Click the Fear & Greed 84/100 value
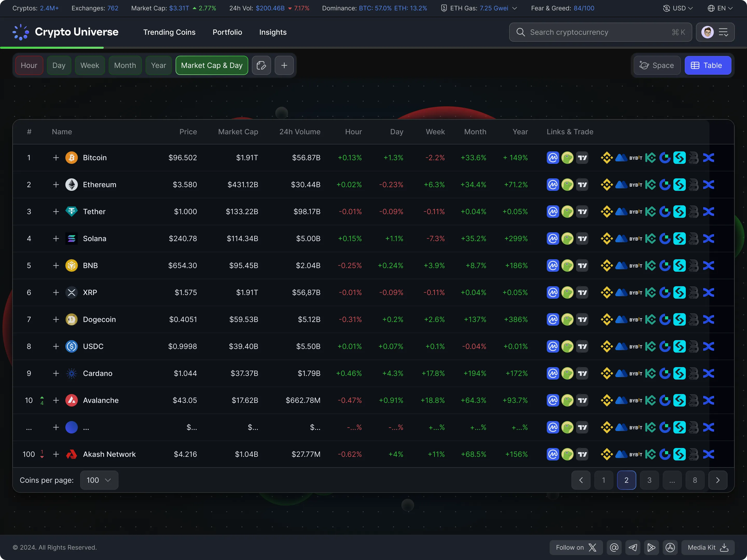 pos(584,8)
